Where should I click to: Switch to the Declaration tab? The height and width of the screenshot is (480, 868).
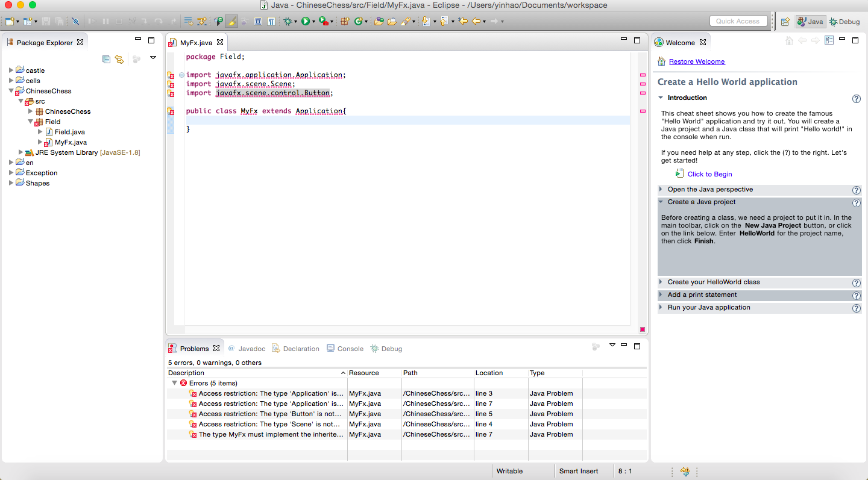[295, 349]
